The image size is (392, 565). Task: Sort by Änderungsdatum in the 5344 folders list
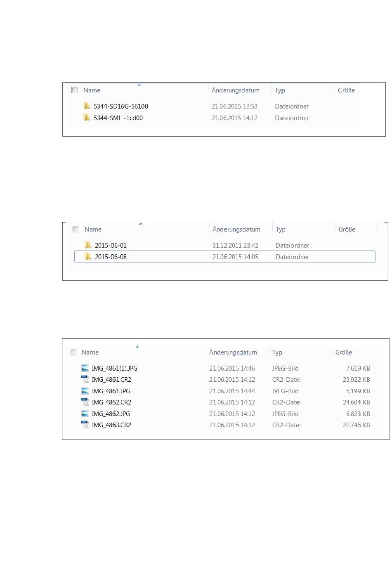236,90
